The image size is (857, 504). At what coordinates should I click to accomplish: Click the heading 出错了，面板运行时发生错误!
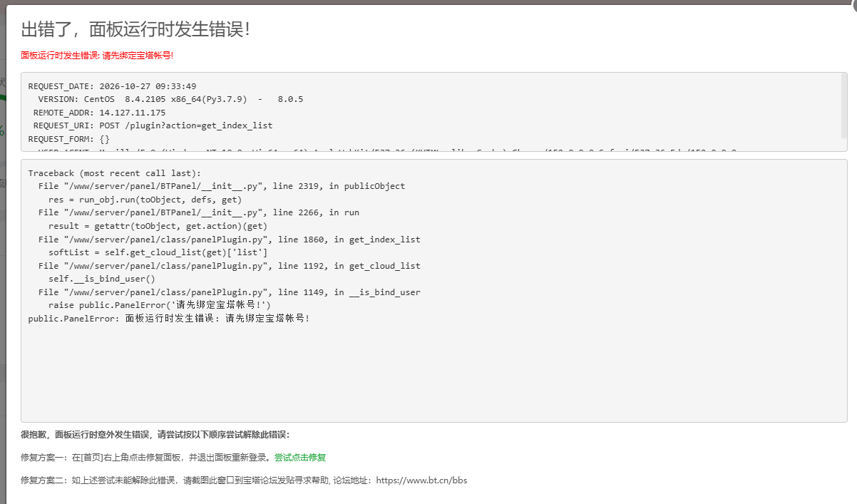(135, 30)
